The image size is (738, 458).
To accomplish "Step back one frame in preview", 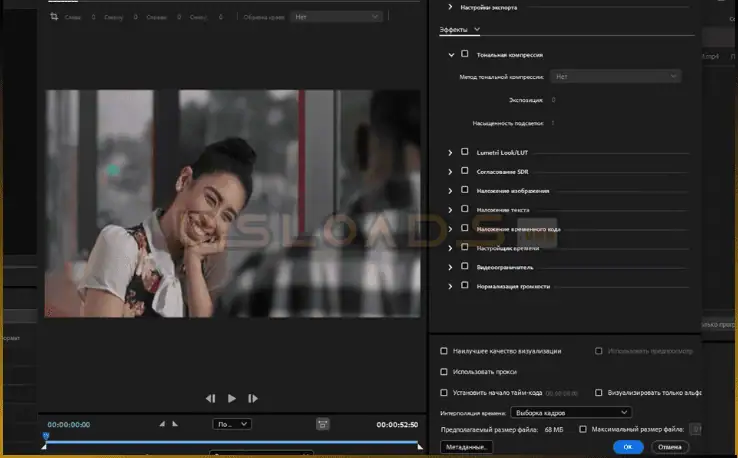I will pyautogui.click(x=210, y=398).
